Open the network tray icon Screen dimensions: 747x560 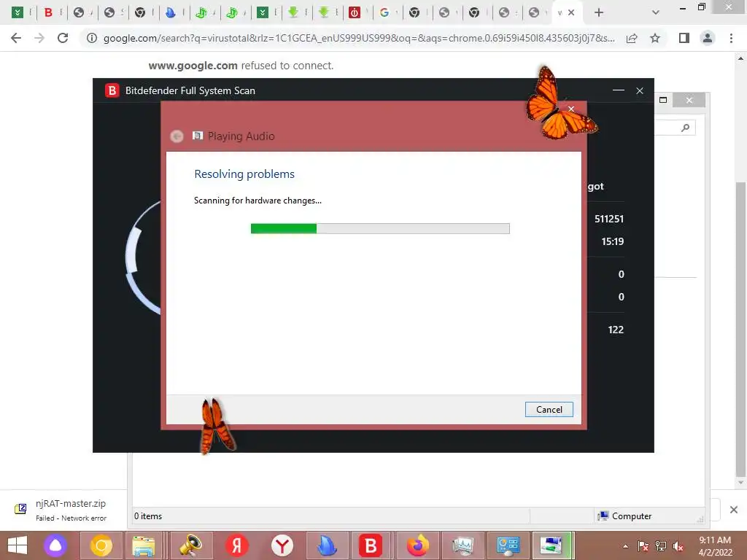[660, 546]
